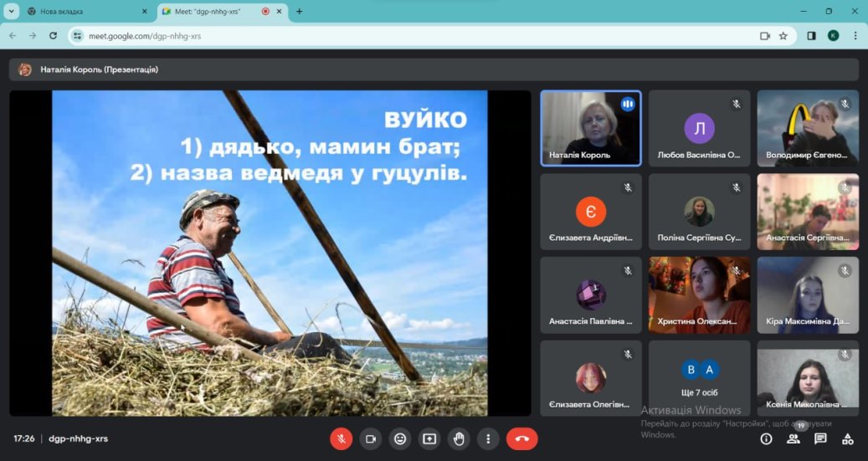The width and height of the screenshot is (868, 461).
Task: Click Наталія Король's video tile
Action: [591, 128]
